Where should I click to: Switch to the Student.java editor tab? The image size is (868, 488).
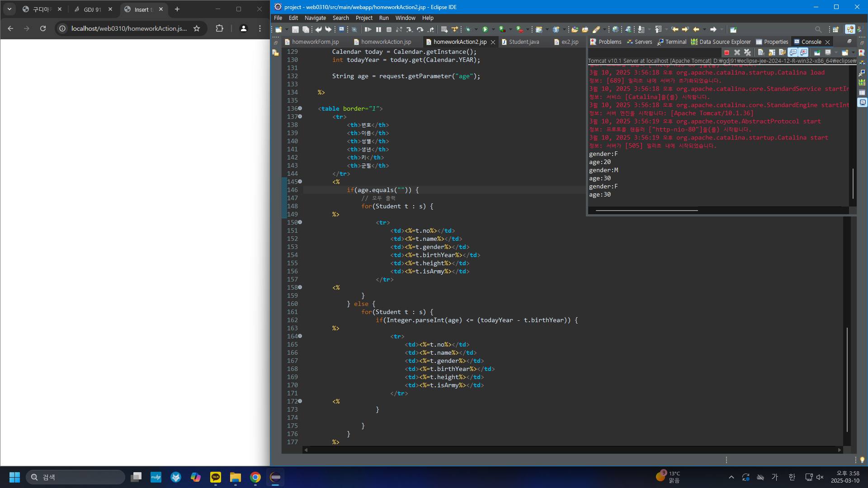524,42
